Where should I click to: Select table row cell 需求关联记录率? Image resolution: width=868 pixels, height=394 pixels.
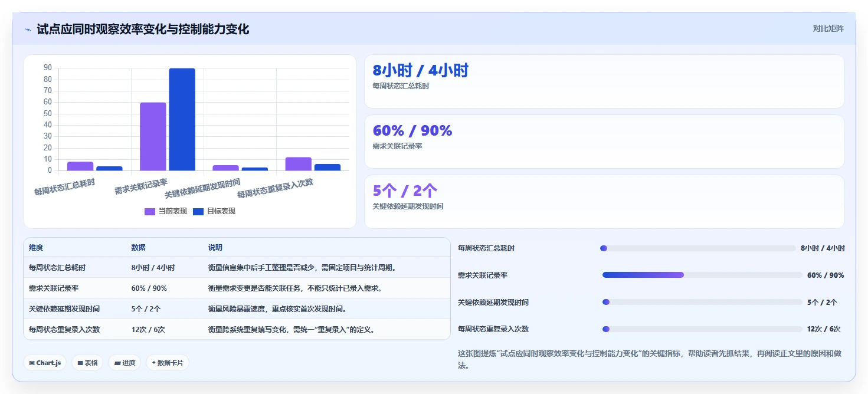tap(54, 288)
